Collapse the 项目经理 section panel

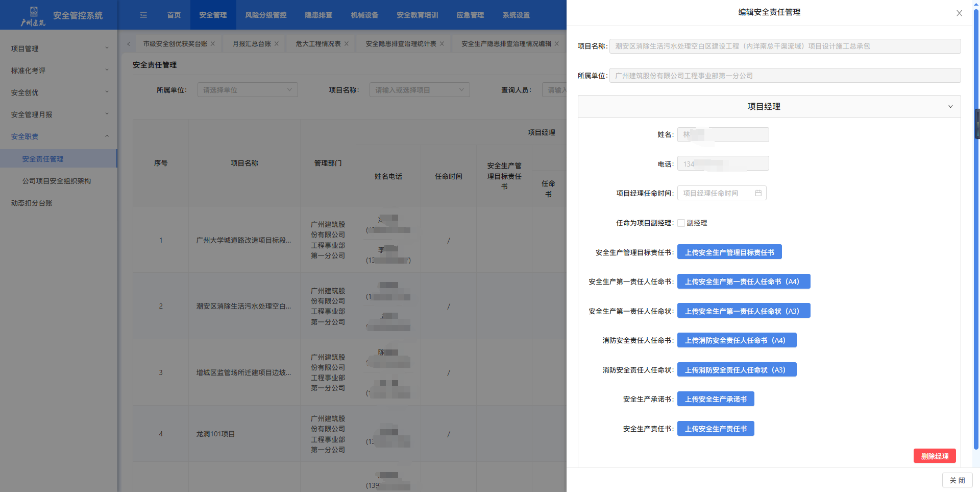coord(950,106)
